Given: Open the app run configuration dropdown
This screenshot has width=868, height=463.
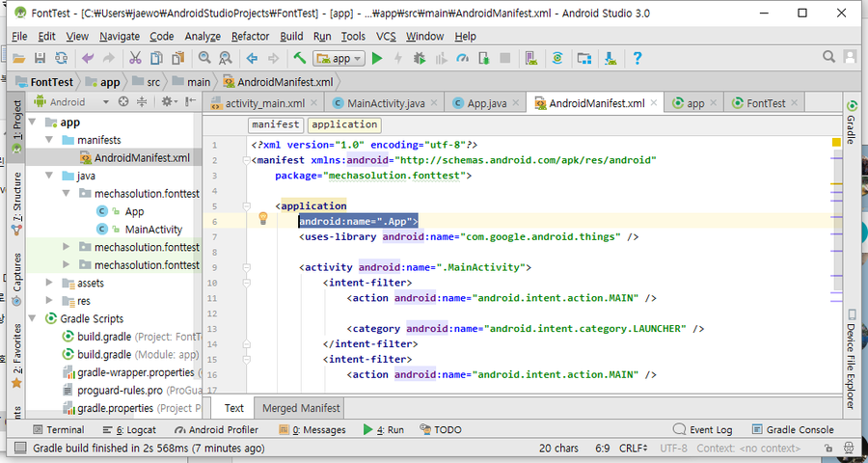Looking at the screenshot, I should point(339,58).
